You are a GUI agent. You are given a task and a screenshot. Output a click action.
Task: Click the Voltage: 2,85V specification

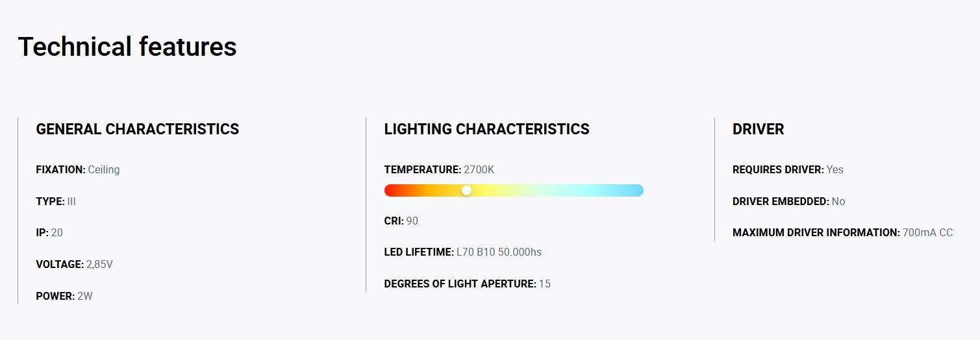tap(75, 264)
